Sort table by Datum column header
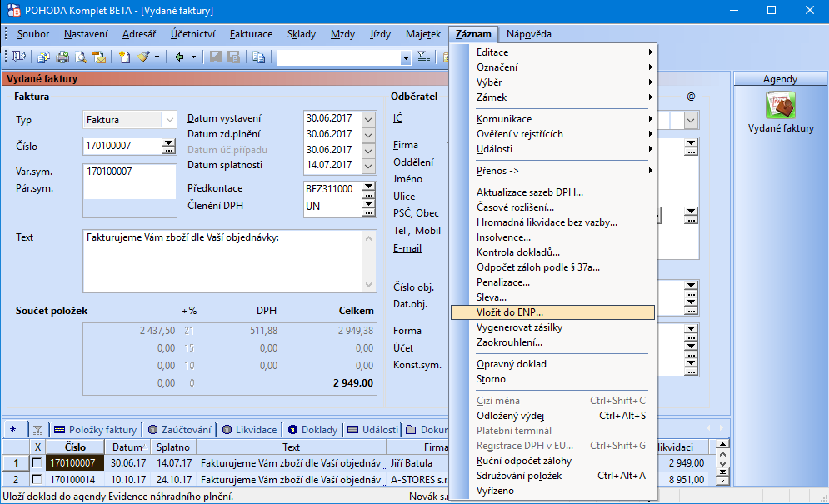829x504 pixels. [127, 447]
